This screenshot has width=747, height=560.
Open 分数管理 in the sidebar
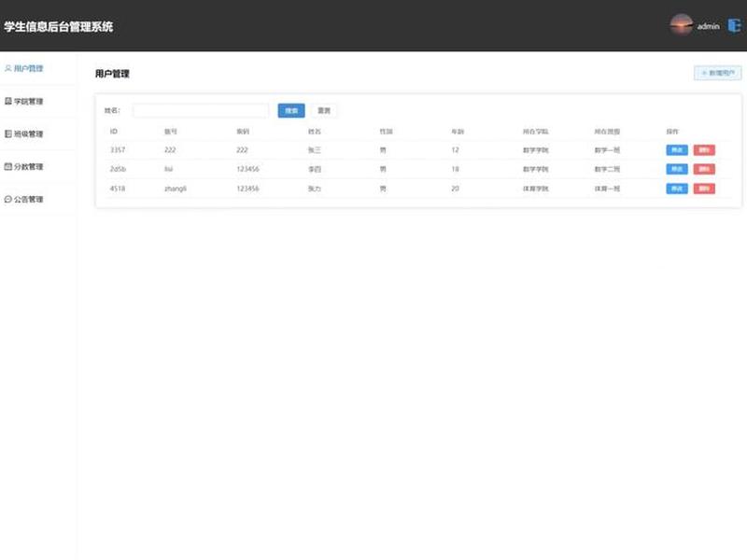[24, 167]
